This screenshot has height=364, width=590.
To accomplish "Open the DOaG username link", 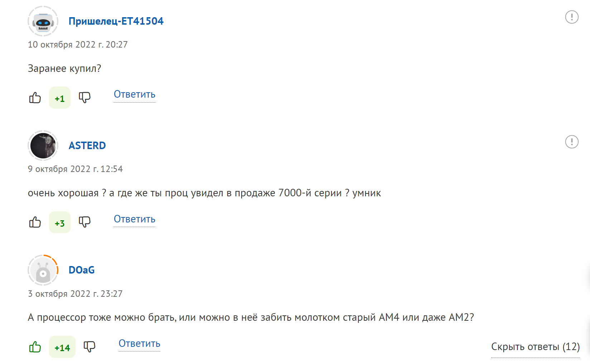I will [82, 270].
